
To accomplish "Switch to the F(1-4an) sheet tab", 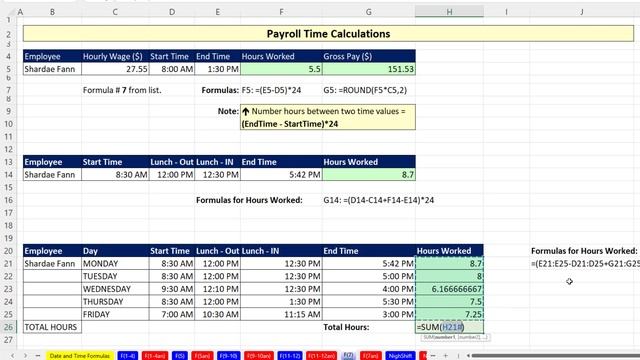I will click(x=155, y=356).
